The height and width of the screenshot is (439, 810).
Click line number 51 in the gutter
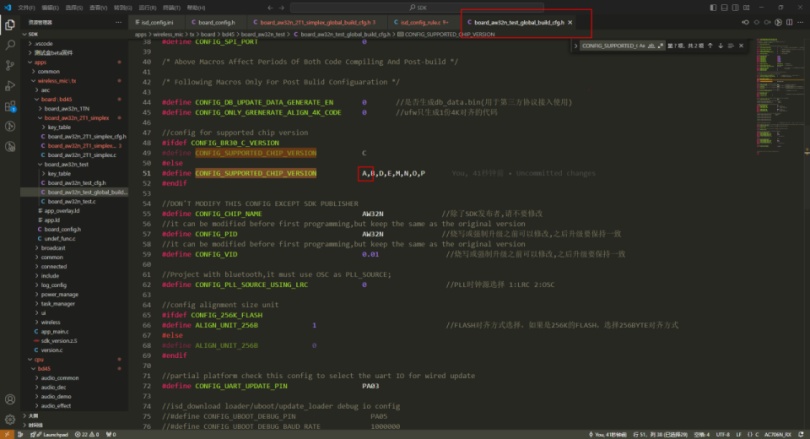click(x=146, y=173)
